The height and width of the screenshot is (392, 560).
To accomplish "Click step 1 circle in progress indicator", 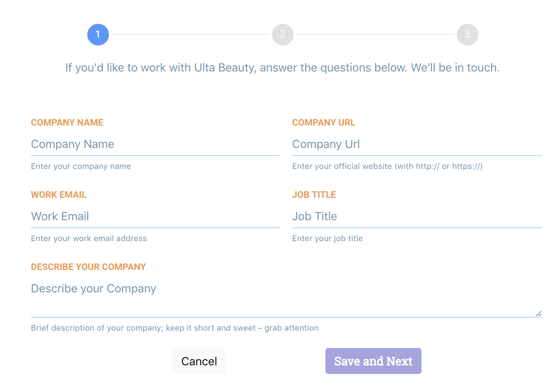I will pyautogui.click(x=98, y=35).
